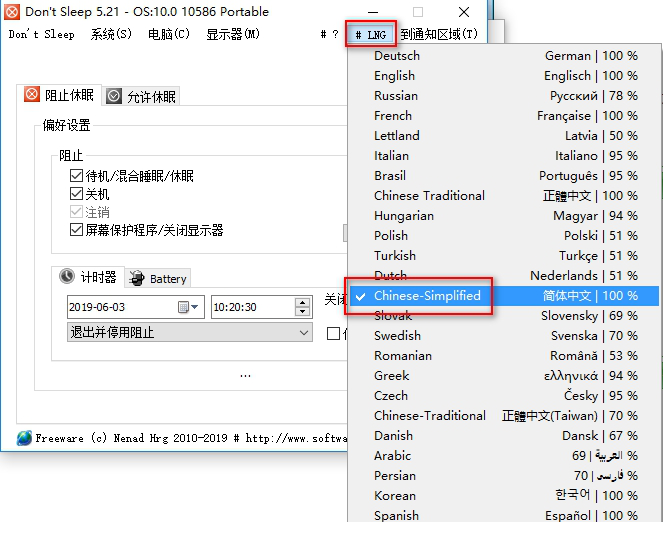Toggle the partially hidden checkbox beside action dropdown
The height and width of the screenshot is (542, 663).
coord(333,334)
